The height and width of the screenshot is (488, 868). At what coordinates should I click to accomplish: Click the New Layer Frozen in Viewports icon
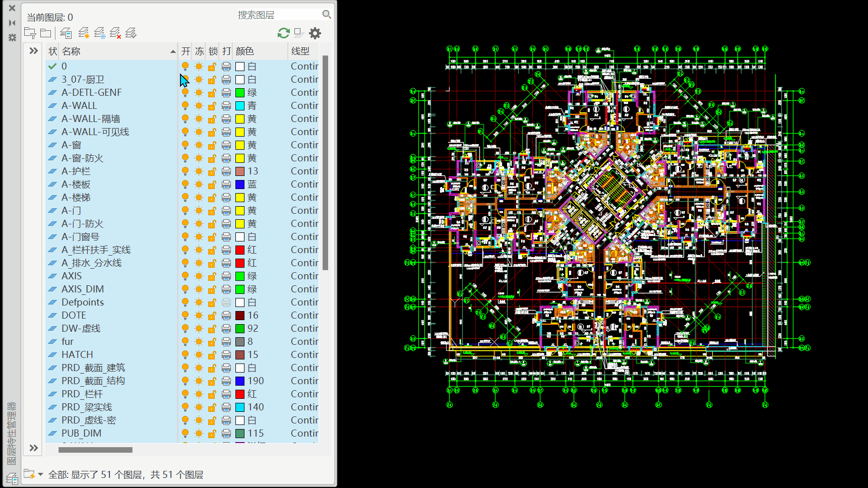99,33
